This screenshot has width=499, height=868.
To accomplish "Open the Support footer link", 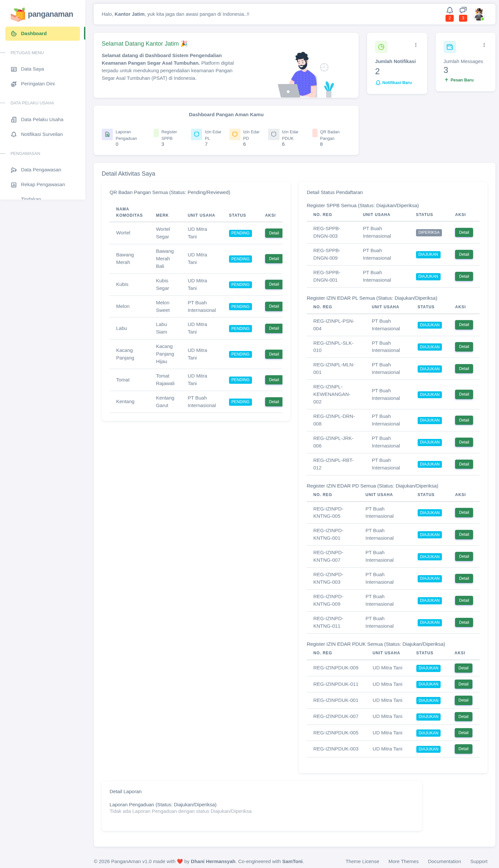I will [x=478, y=861].
